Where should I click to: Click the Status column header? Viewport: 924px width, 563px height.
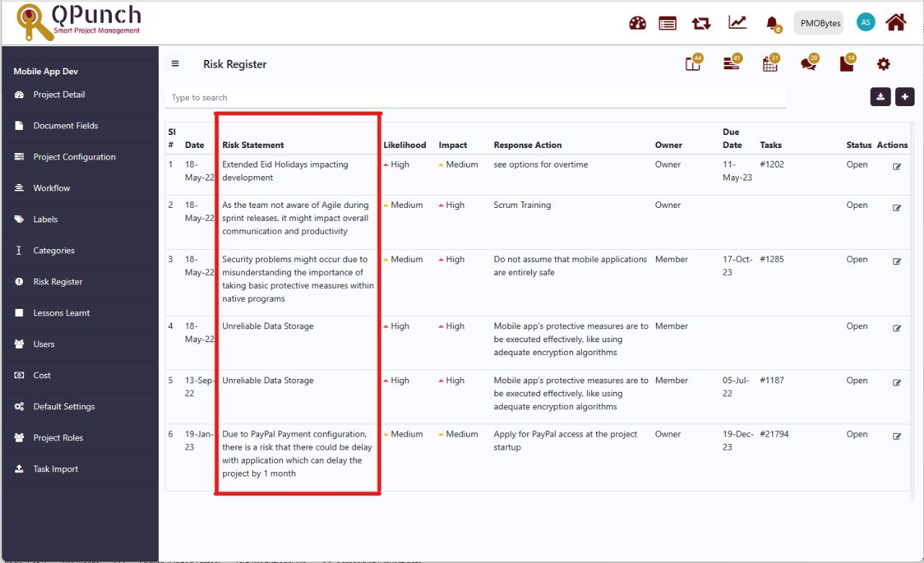tap(859, 145)
